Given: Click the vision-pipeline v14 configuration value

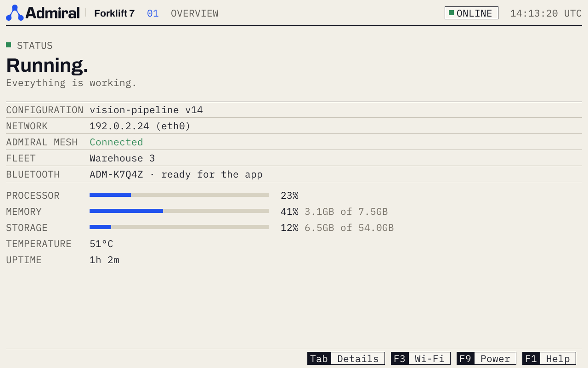Looking at the screenshot, I should pos(146,110).
